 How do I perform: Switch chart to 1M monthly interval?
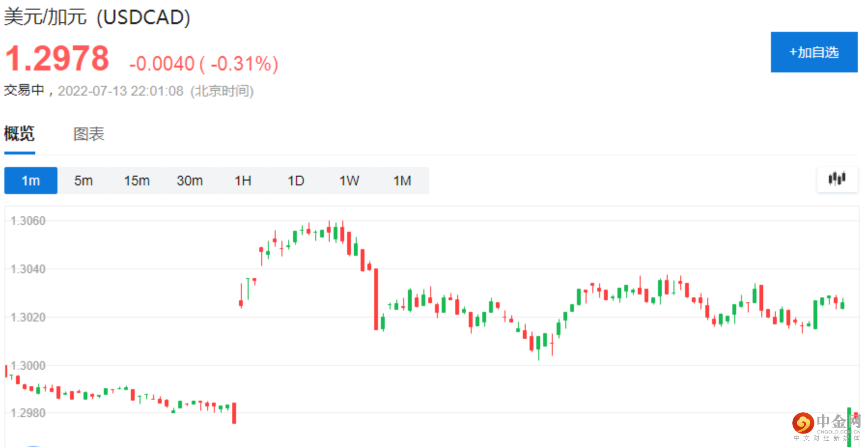click(x=402, y=181)
